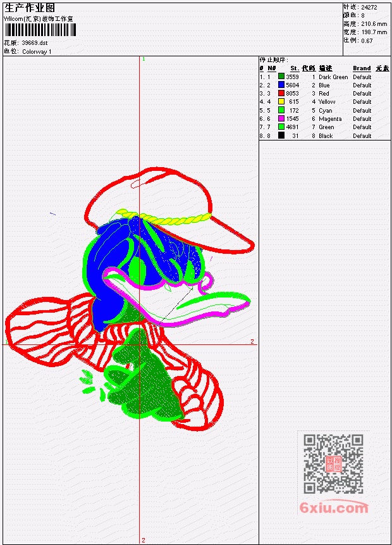Viewport: 392px width, 545px height.
Task: Click the Blue color swatch in row 2
Action: (281, 85)
